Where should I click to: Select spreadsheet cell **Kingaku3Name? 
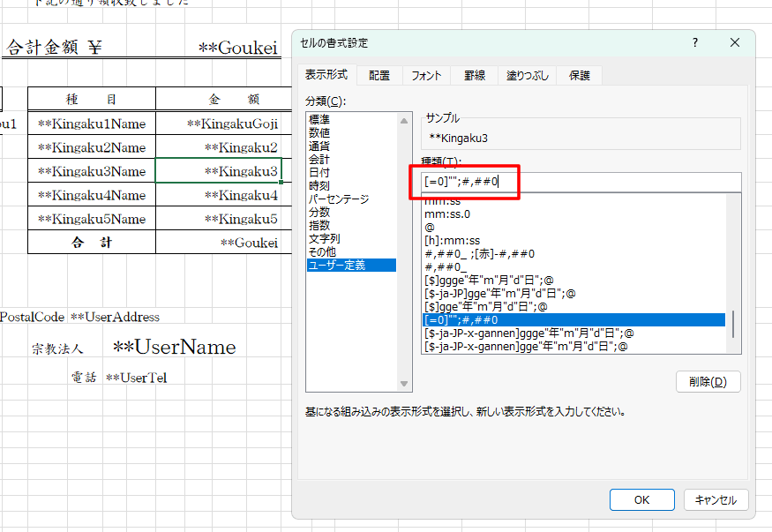[92, 171]
